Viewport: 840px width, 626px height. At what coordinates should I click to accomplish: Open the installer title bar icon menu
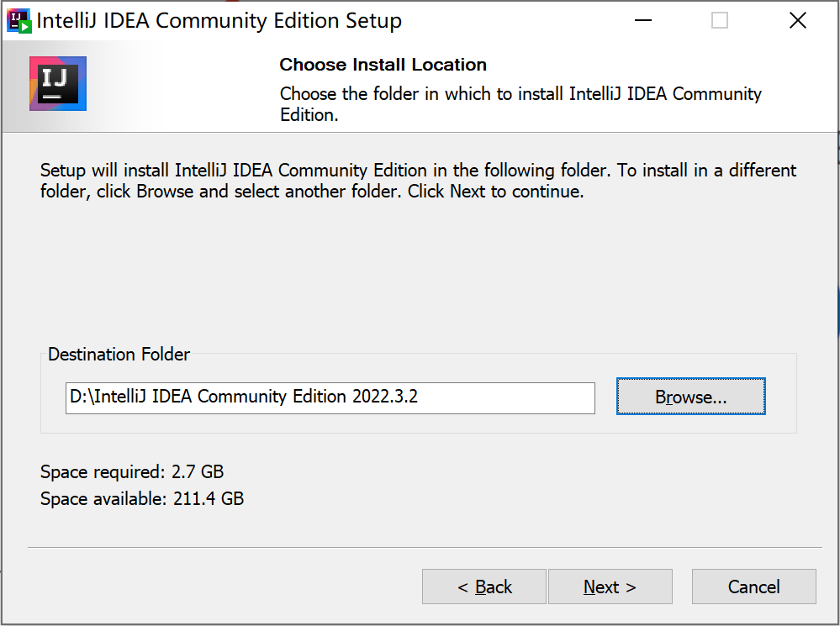[x=18, y=21]
